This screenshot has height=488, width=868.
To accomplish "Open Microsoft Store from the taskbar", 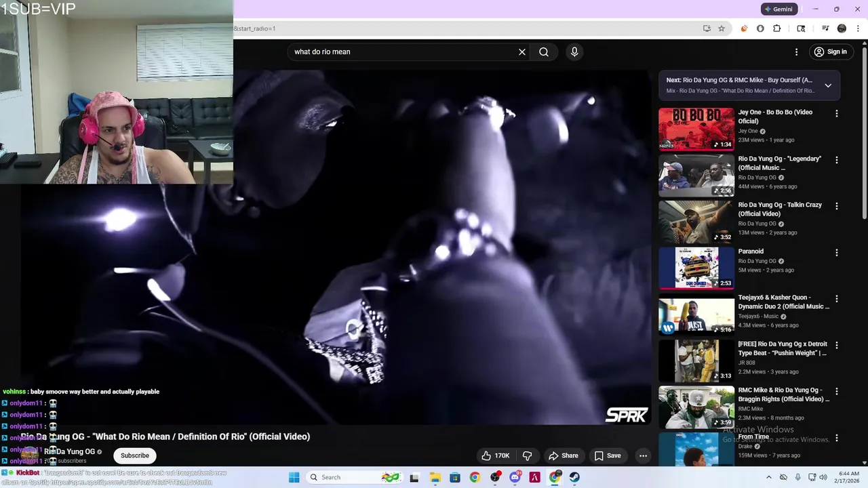I will point(454,477).
